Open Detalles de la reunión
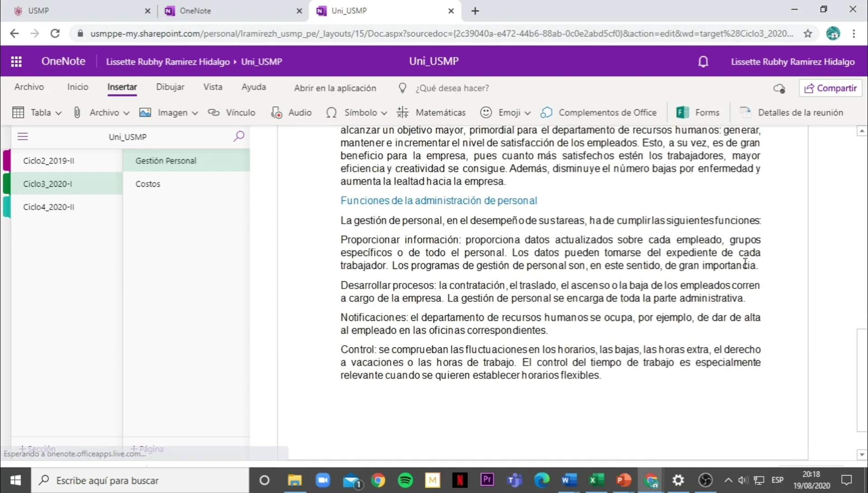The width and height of the screenshot is (868, 493). click(791, 113)
